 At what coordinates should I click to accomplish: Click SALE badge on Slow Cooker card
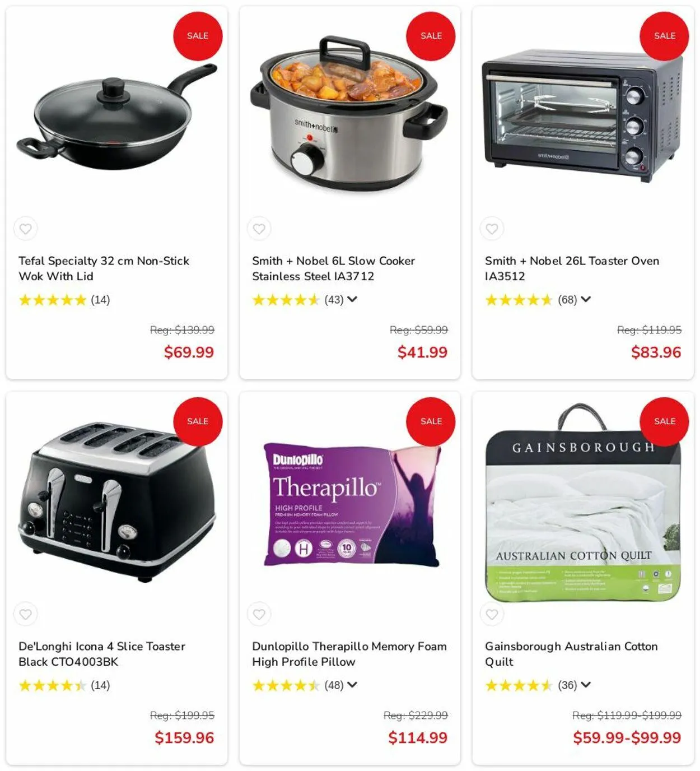point(431,36)
